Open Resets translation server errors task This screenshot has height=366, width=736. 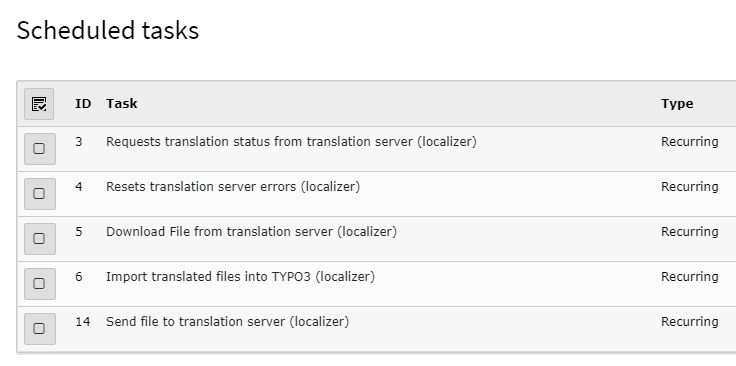pos(233,187)
